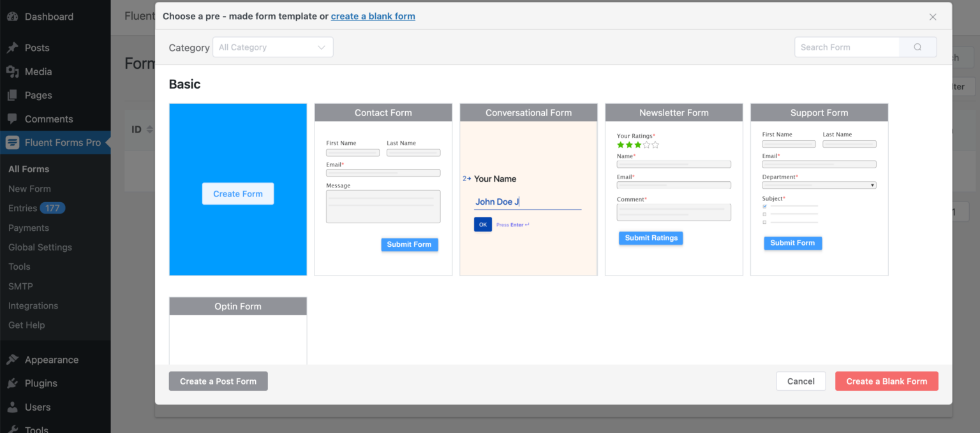
Task: Click the Search Form input field
Action: (x=847, y=47)
